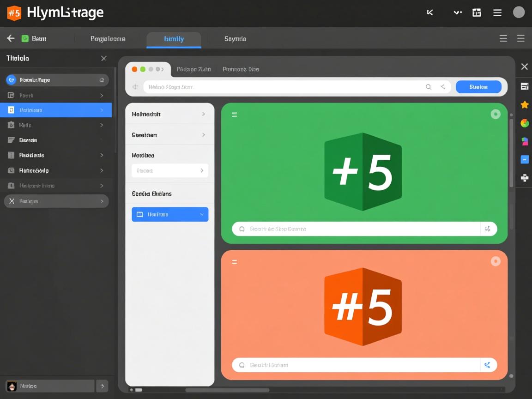This screenshot has height=399, width=532.
Task: Open the calendar grid icon in title bar
Action: coord(477,12)
